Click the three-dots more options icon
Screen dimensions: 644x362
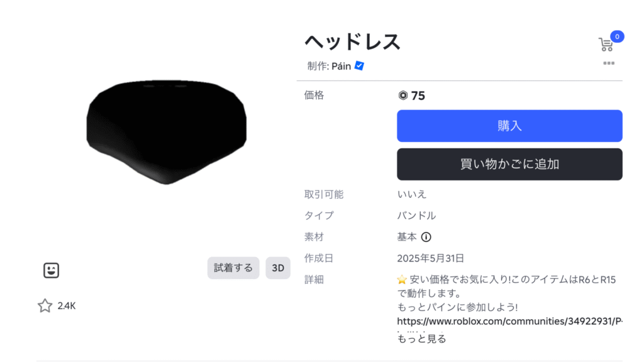point(608,63)
